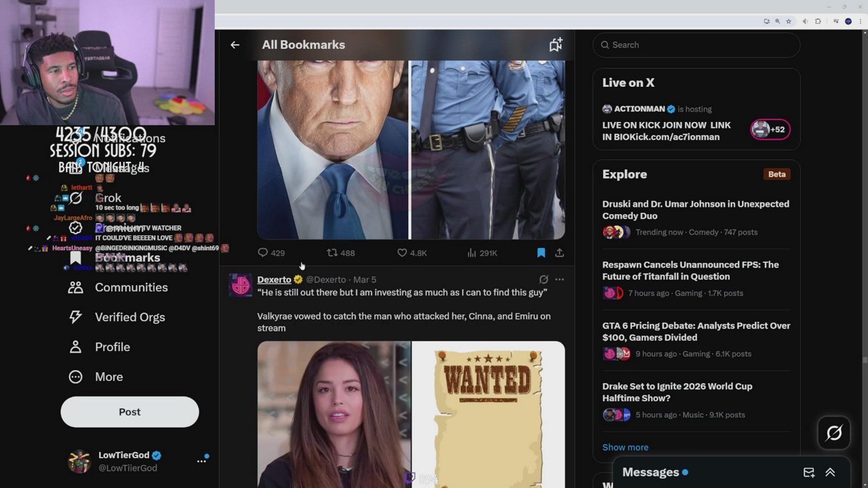Open the browser three-dot menu
The height and width of the screenshot is (488, 868).
[859, 21]
